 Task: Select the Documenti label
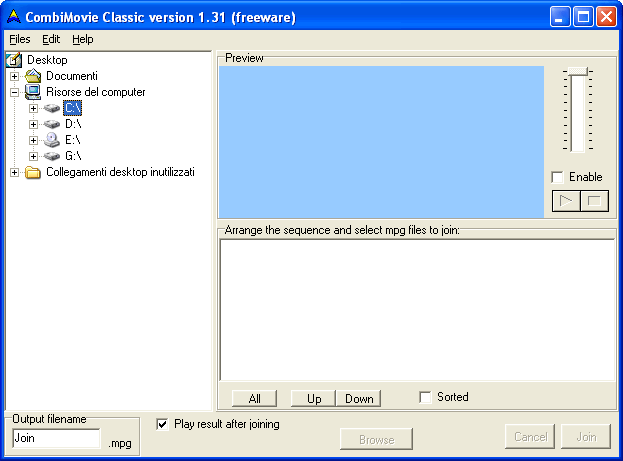coord(72,76)
